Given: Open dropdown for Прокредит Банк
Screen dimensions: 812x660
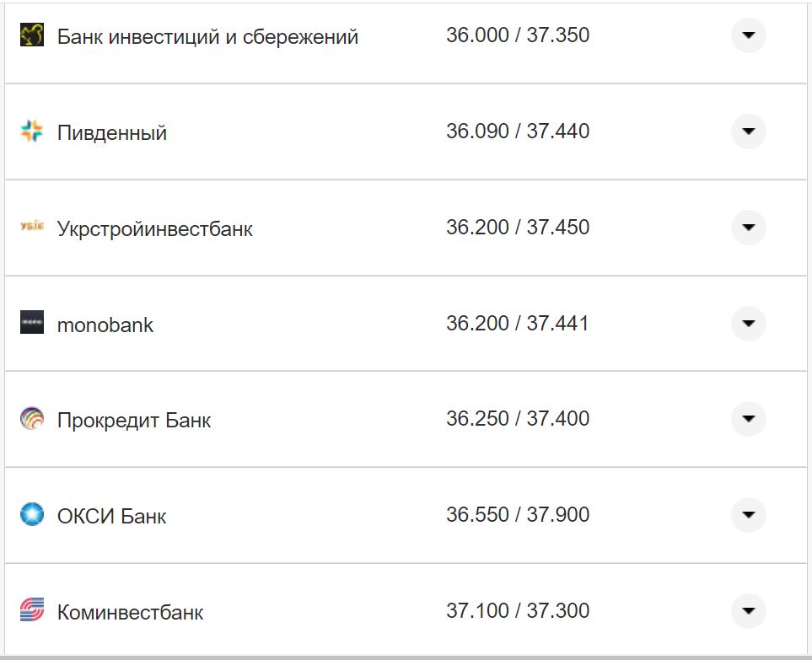Looking at the screenshot, I should tap(748, 419).
